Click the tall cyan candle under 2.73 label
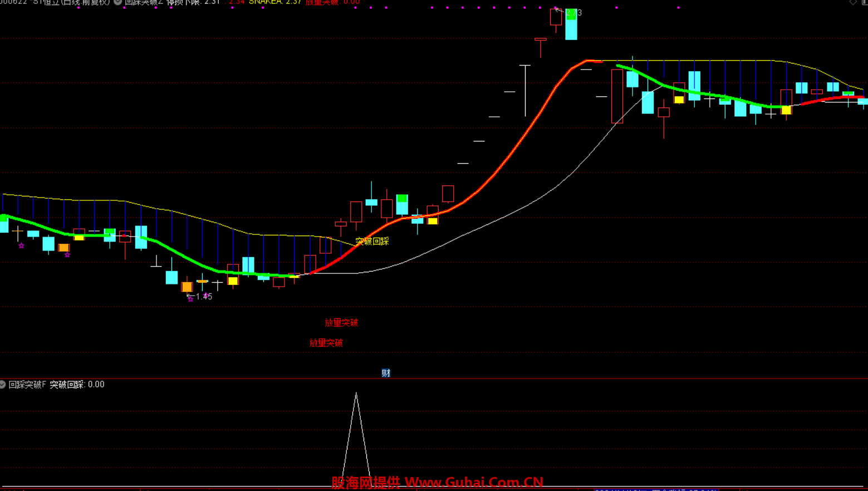 (571, 24)
